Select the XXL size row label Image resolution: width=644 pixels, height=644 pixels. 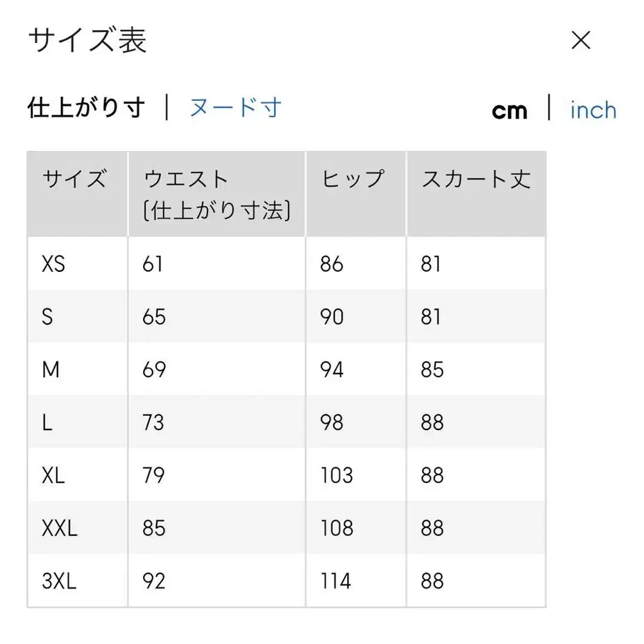59,528
